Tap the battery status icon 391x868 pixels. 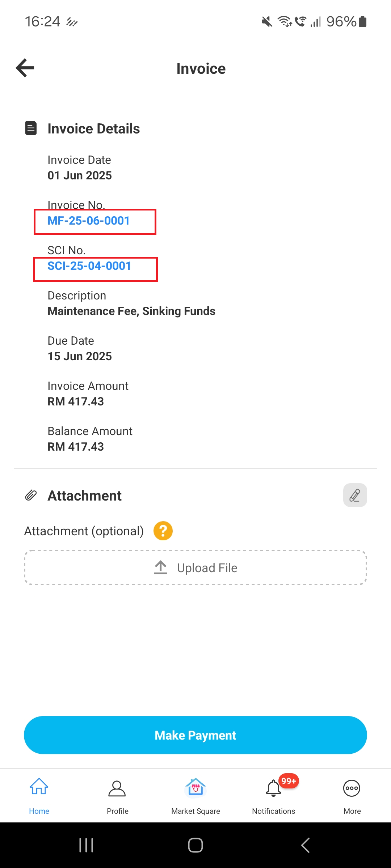362,22
